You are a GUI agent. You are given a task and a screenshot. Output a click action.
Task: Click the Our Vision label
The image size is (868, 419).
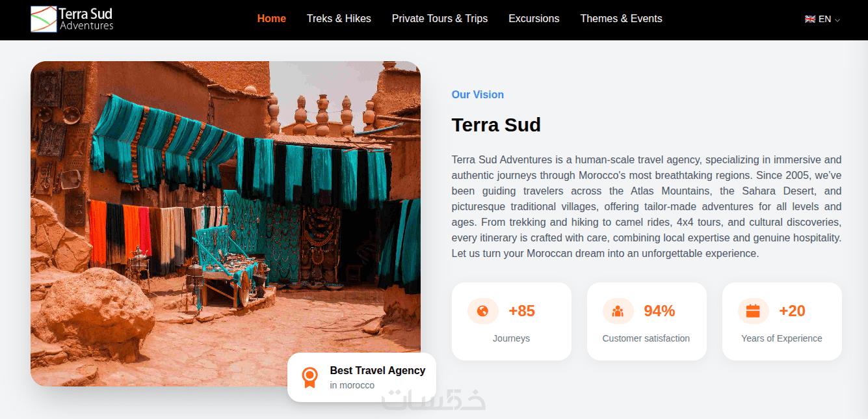point(478,94)
